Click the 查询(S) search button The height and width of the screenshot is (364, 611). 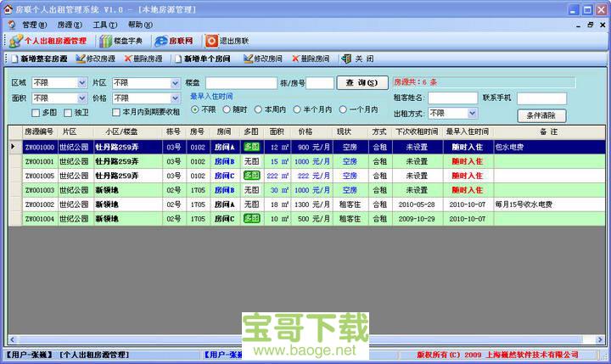(362, 82)
